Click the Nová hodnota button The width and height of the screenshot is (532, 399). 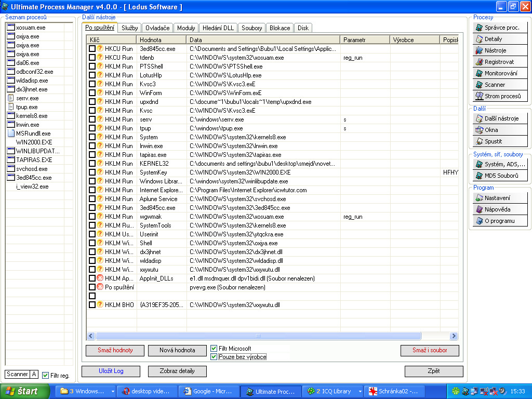[177, 350]
